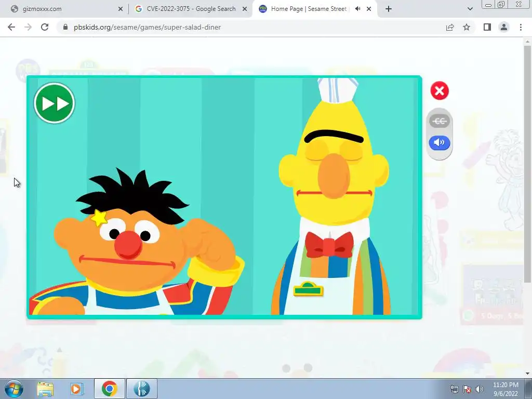Screen dimensions: 532x399
Task: Go forward with the browser forward arrow
Action: 28,27
